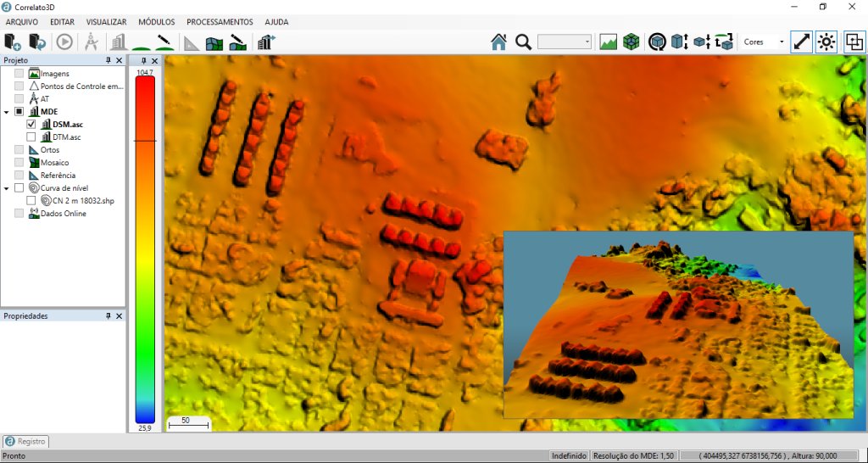Collapse the MDE tree node
Viewport: 868px width, 463px height.
tap(7, 112)
